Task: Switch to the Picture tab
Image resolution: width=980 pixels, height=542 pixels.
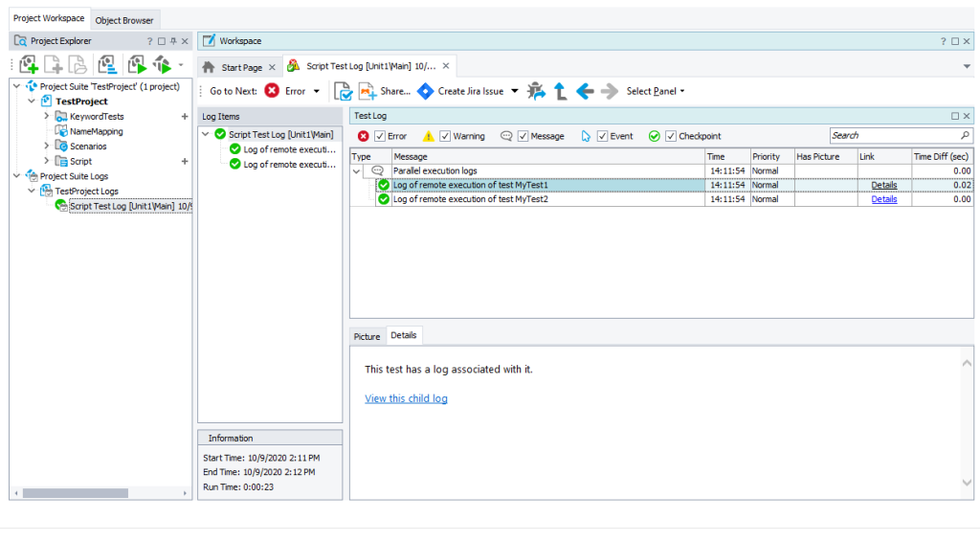Action: pyautogui.click(x=367, y=336)
